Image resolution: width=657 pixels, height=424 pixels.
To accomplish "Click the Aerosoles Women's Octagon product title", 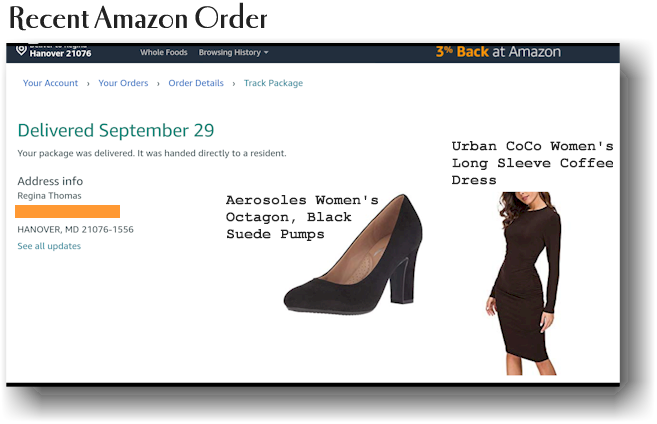I will [x=302, y=217].
